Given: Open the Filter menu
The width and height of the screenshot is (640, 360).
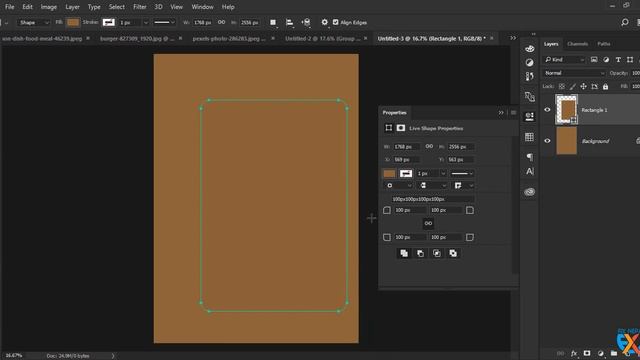Looking at the screenshot, I should (140, 7).
